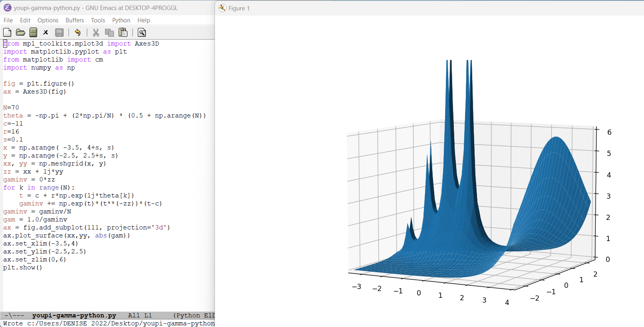The height and width of the screenshot is (327, 644).
Task: Close current buffer with X icon
Action: pyautogui.click(x=46, y=32)
